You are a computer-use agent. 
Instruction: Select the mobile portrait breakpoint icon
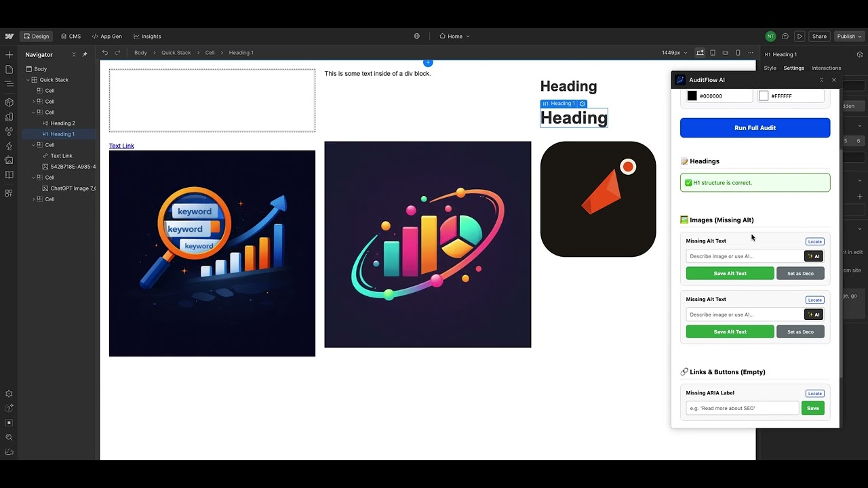click(738, 53)
